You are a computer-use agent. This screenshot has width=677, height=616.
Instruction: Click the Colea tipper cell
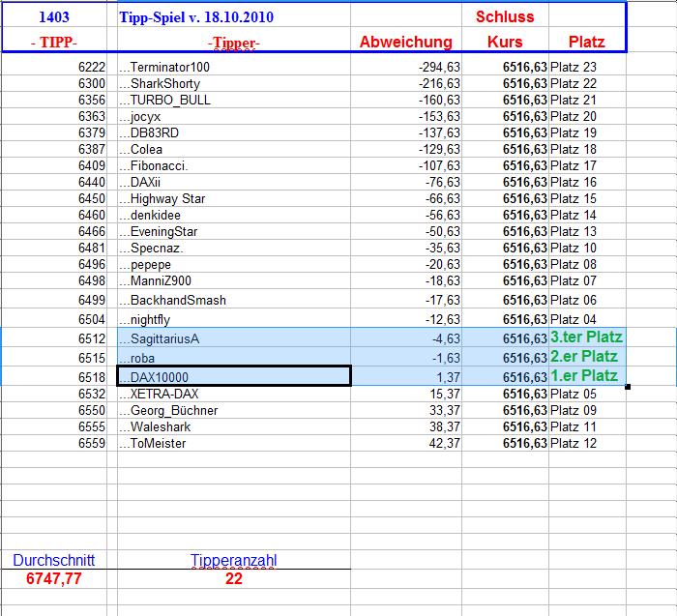click(x=234, y=149)
